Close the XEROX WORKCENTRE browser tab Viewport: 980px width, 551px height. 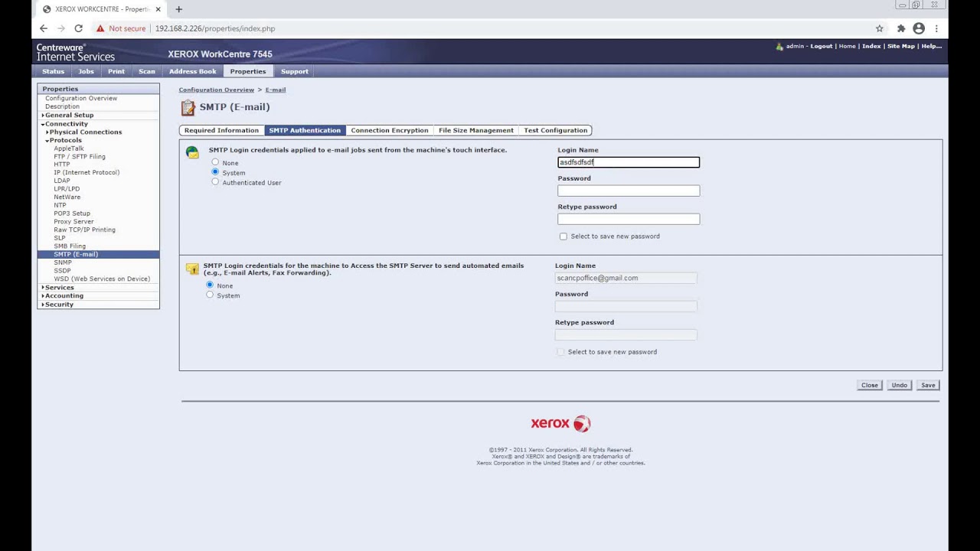tap(158, 9)
